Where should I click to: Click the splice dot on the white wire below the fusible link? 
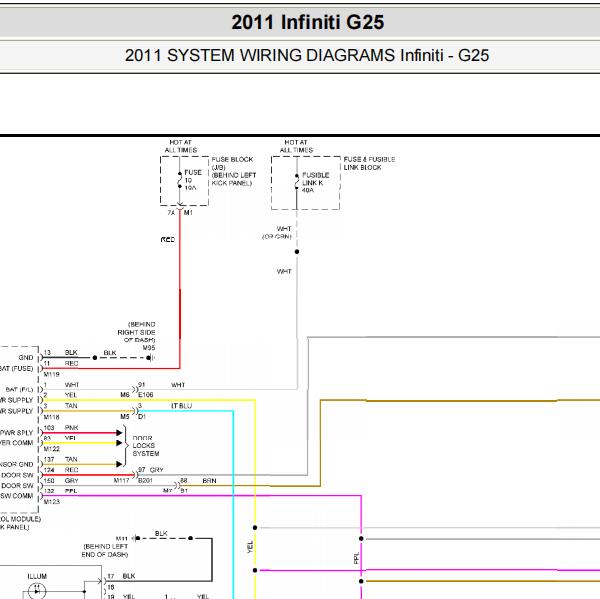[297, 251]
